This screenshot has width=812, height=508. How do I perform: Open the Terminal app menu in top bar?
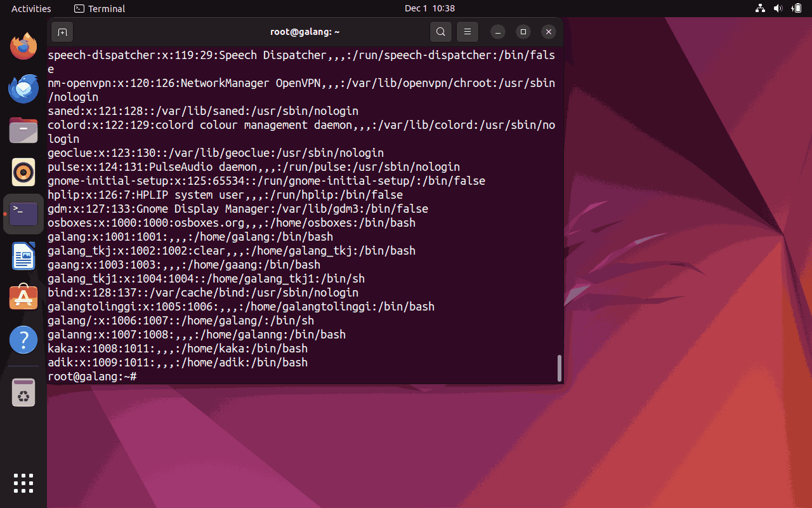point(100,8)
